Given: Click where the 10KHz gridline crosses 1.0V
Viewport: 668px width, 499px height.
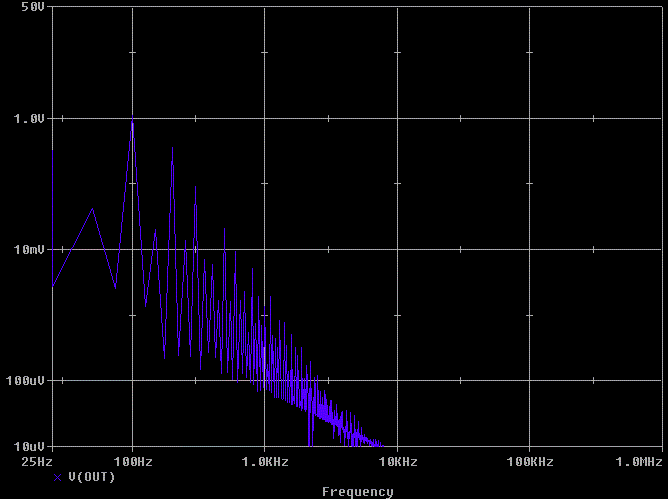Looking at the screenshot, I should click(397, 118).
